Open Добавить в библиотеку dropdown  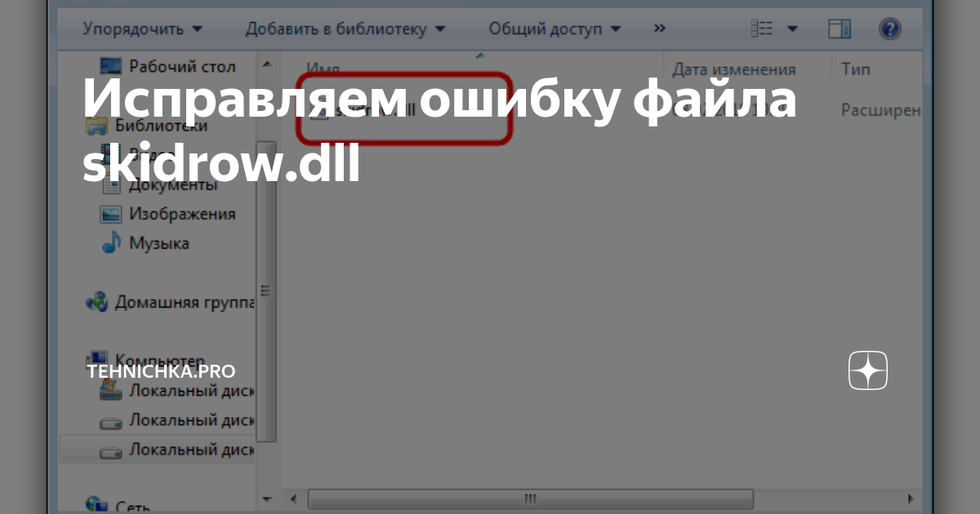coord(345,29)
